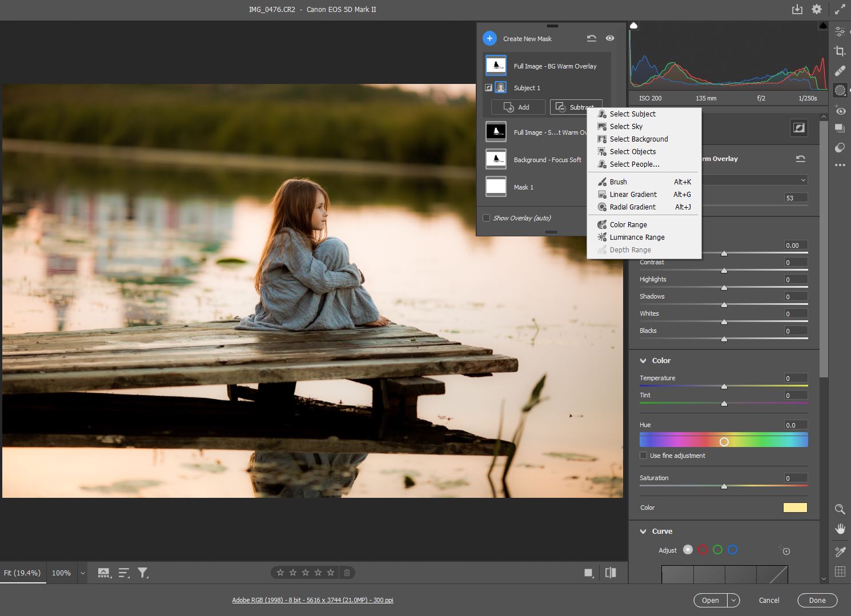Open the dropdown arrow beside Open button

[x=733, y=600]
